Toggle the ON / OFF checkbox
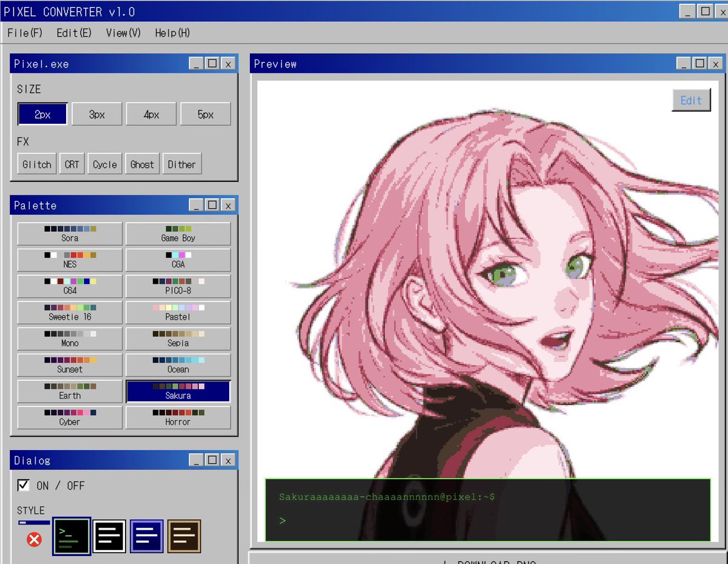The image size is (728, 564). [22, 485]
